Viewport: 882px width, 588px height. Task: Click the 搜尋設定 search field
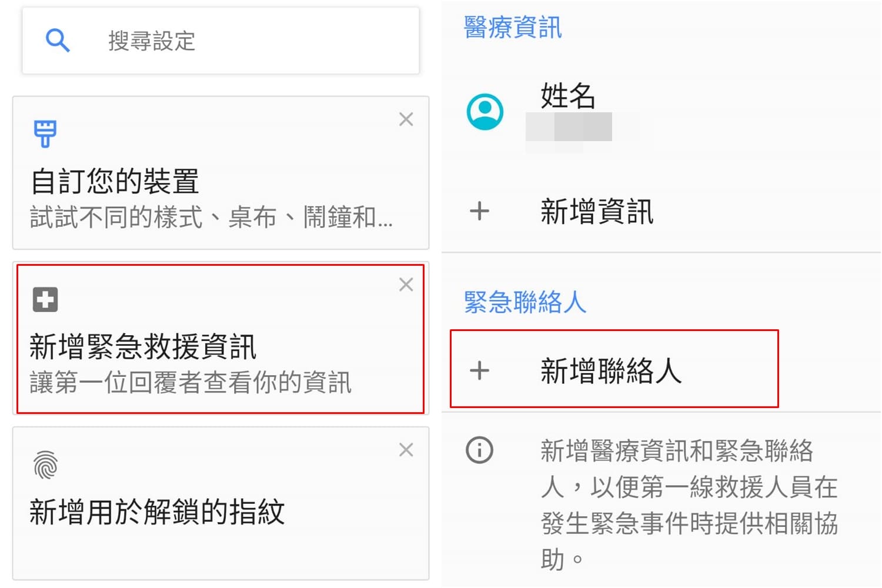[220, 41]
